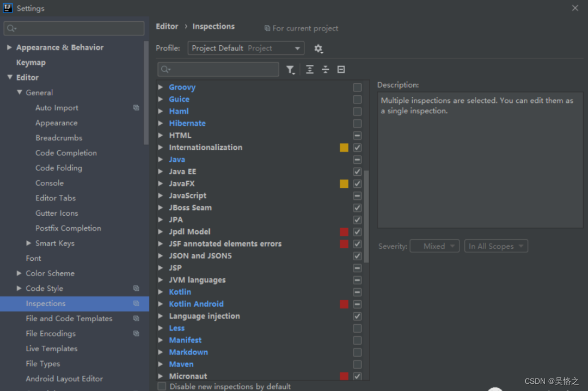
Task: Uncheck the JavaFX inspections checkbox
Action: pyautogui.click(x=357, y=184)
